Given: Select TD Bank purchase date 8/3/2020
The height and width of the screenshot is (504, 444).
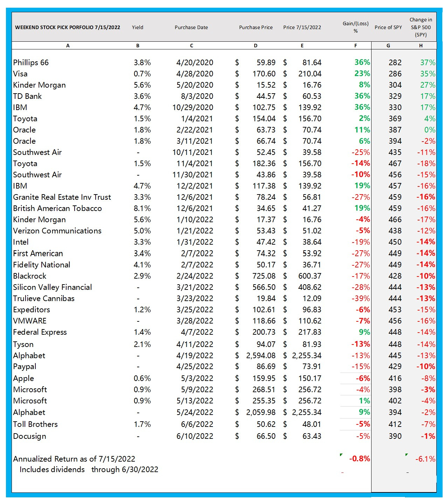Looking at the screenshot, I should (197, 96).
